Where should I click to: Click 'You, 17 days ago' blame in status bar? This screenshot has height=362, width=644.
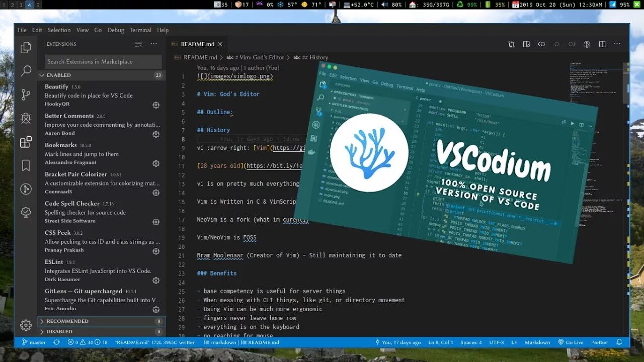pyautogui.click(x=397, y=342)
